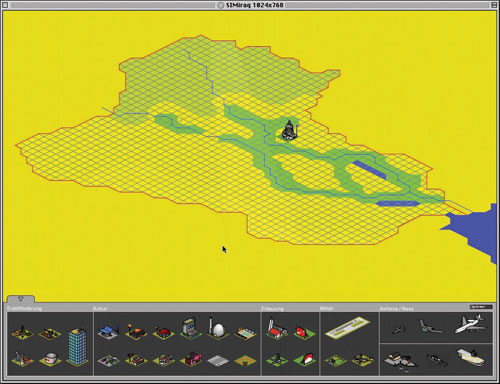500x384 pixels.
Task: Select the round red-roofed building
Action: 164,332
